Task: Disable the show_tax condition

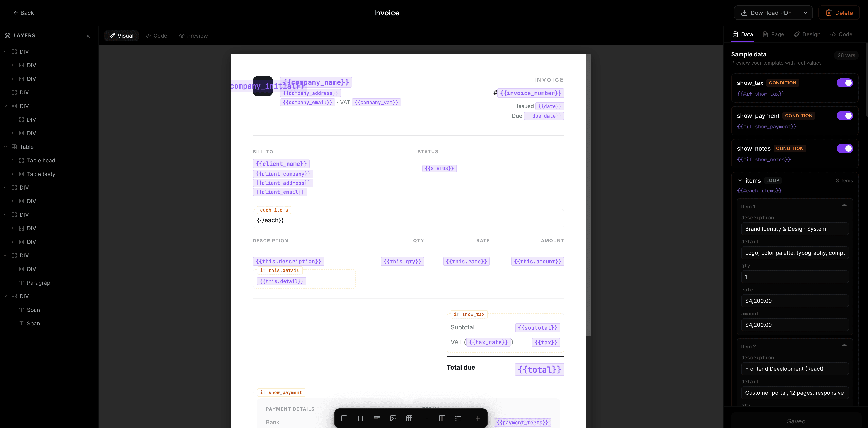Action: coord(845,82)
